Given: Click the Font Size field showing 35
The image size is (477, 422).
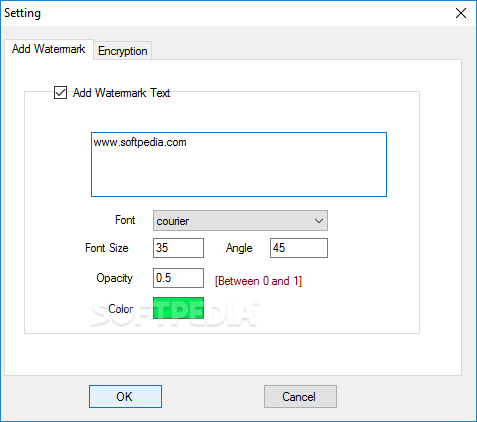Looking at the screenshot, I should [x=178, y=248].
